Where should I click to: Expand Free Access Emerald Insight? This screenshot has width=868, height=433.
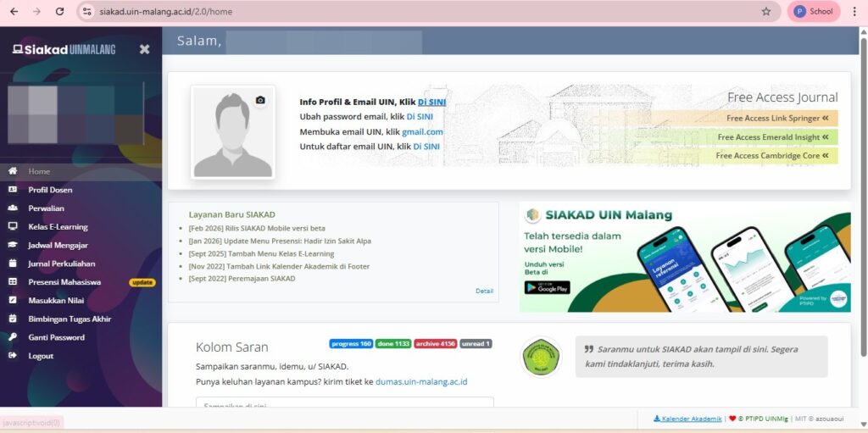(772, 137)
